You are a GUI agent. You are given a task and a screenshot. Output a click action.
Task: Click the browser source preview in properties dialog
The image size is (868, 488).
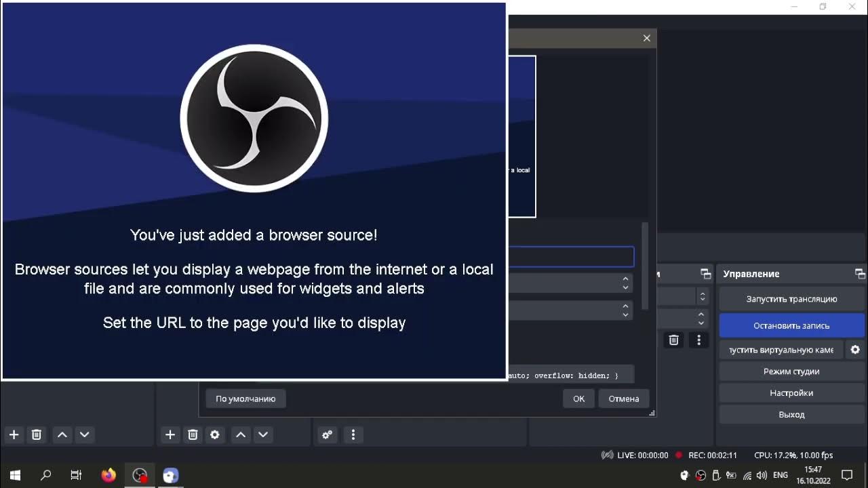coord(522,136)
